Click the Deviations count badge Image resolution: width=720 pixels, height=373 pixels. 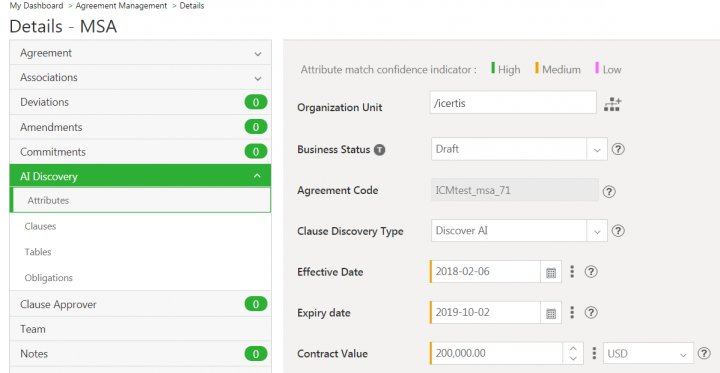tap(256, 102)
